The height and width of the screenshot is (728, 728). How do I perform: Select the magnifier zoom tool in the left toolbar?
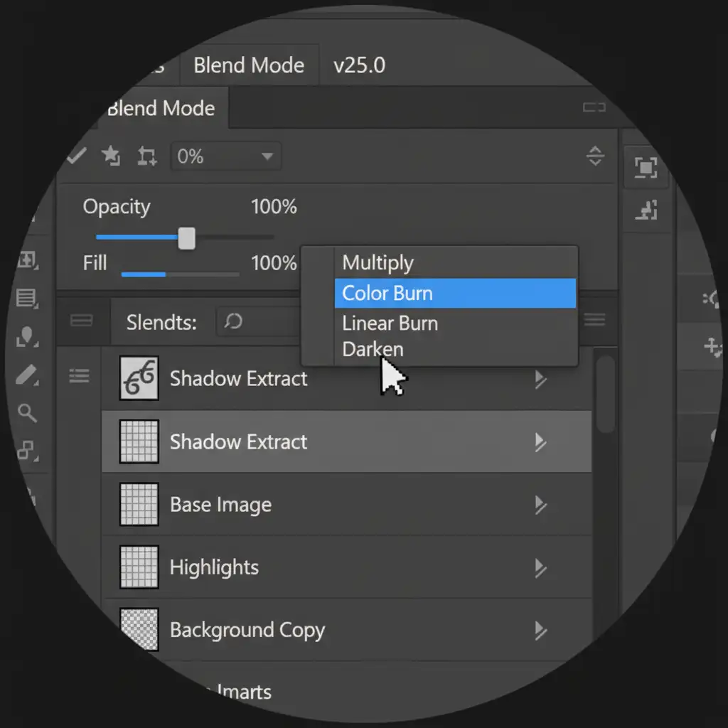click(28, 412)
